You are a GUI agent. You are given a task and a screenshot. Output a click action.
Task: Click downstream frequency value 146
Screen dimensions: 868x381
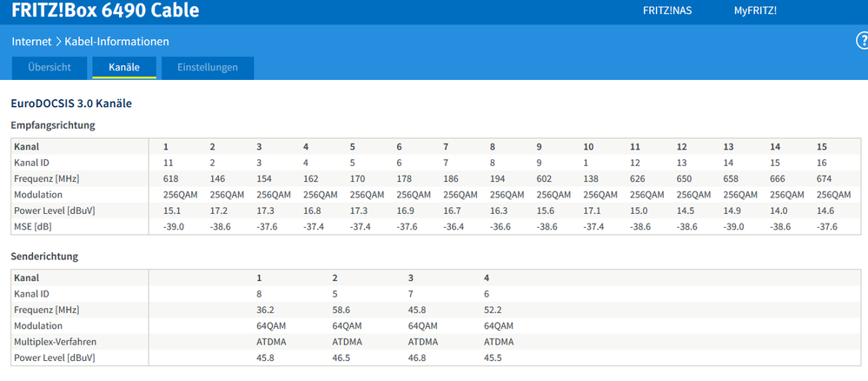(216, 178)
